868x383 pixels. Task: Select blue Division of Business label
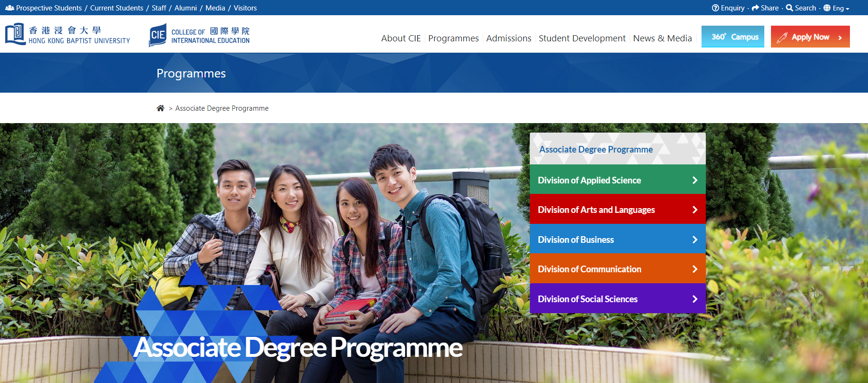(576, 239)
